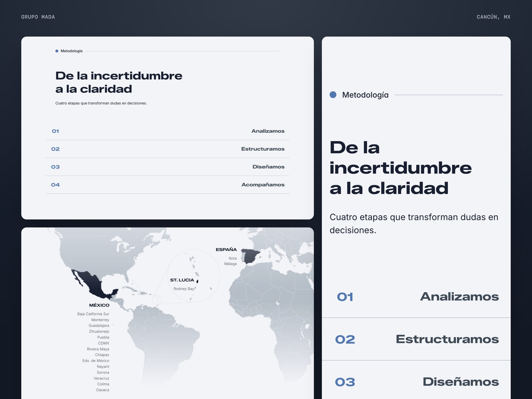This screenshot has width=532, height=399.
Task: Select Chiapas in México list
Action: (x=102, y=355)
